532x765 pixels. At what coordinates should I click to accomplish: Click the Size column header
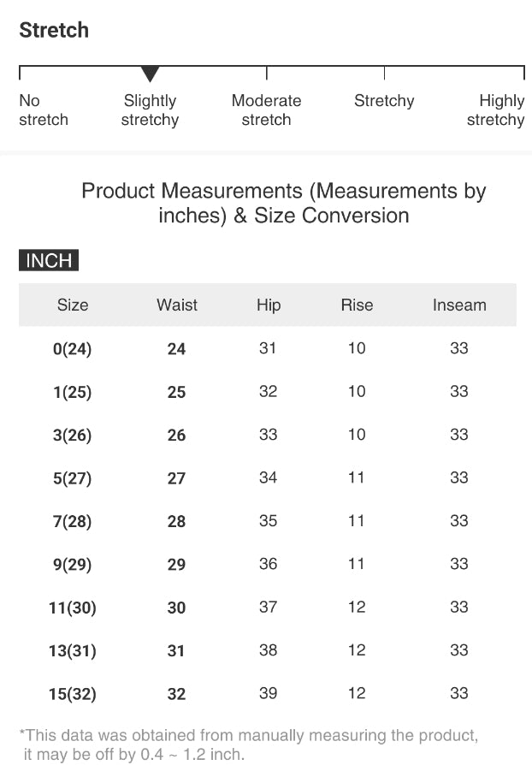(x=73, y=305)
